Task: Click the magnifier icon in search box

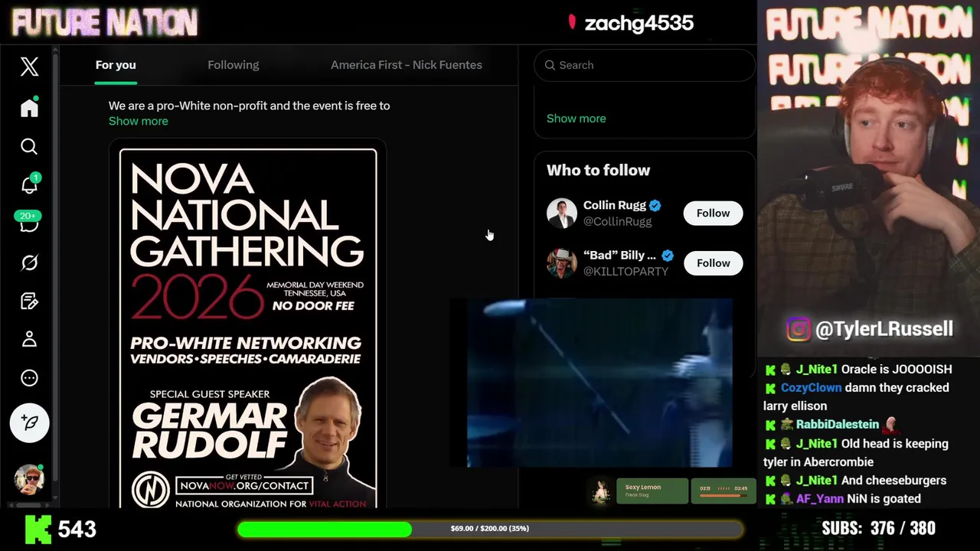Action: click(x=550, y=65)
